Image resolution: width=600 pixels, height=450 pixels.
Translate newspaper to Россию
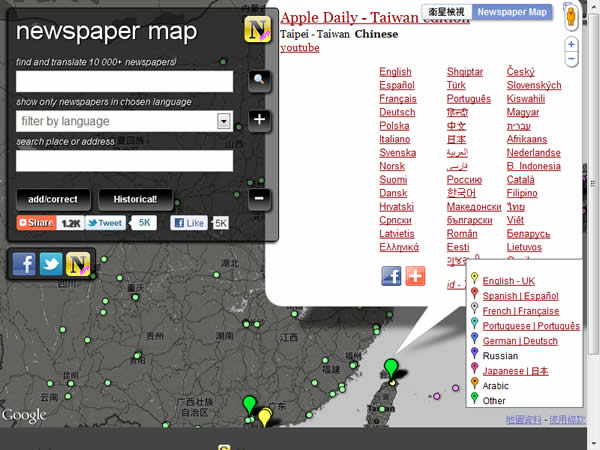(464, 180)
